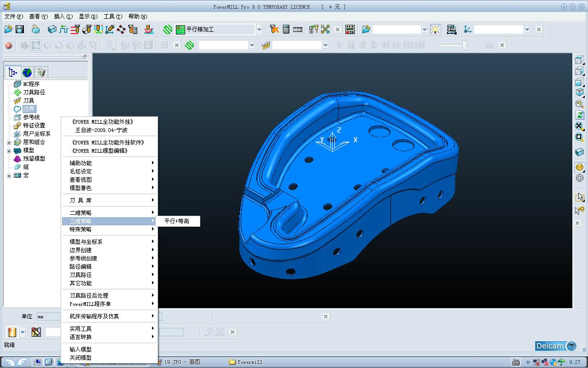Select 平行+等高 submenu item
Viewport: 588px width, 368px height.
[177, 221]
